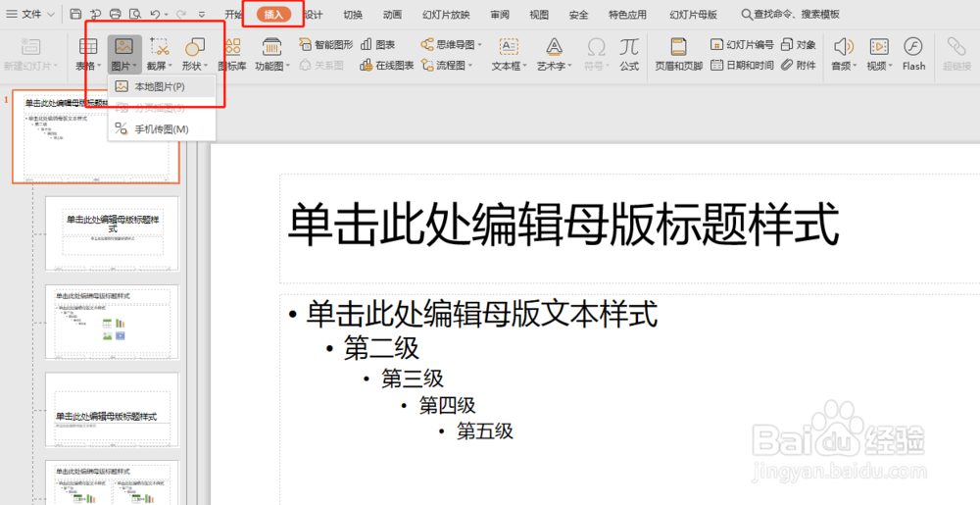
Task: Click the 图片 picture icon in ribbon
Action: [x=123, y=46]
